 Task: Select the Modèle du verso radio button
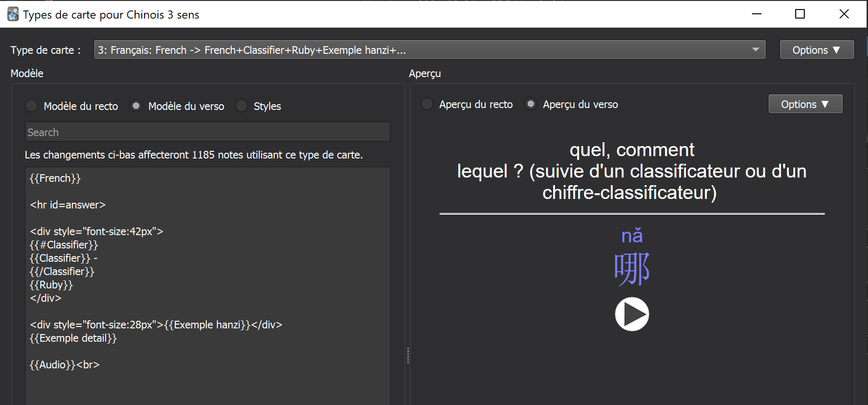(x=136, y=106)
